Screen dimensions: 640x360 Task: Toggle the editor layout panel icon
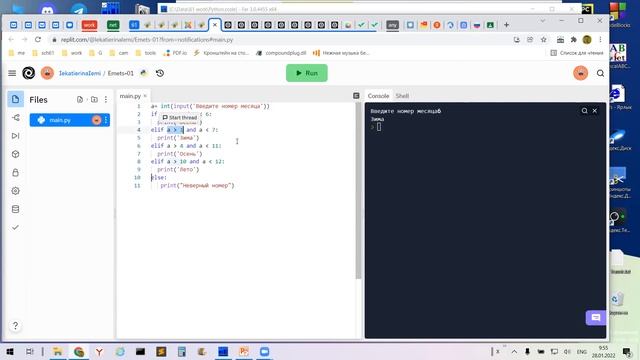click(x=356, y=96)
